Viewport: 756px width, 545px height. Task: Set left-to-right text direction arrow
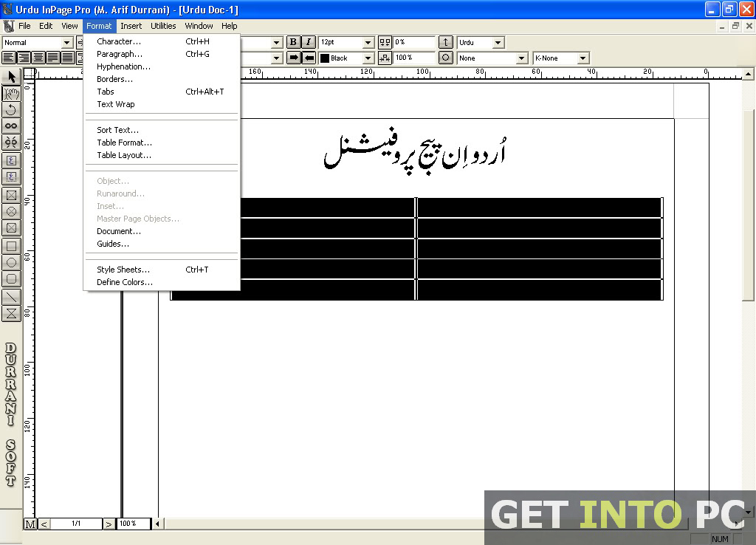tap(293, 58)
